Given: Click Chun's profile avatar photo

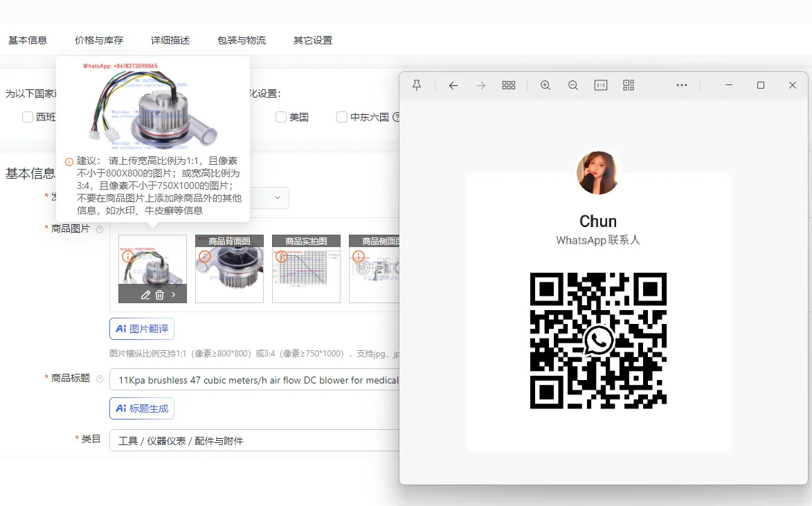Looking at the screenshot, I should tap(597, 173).
